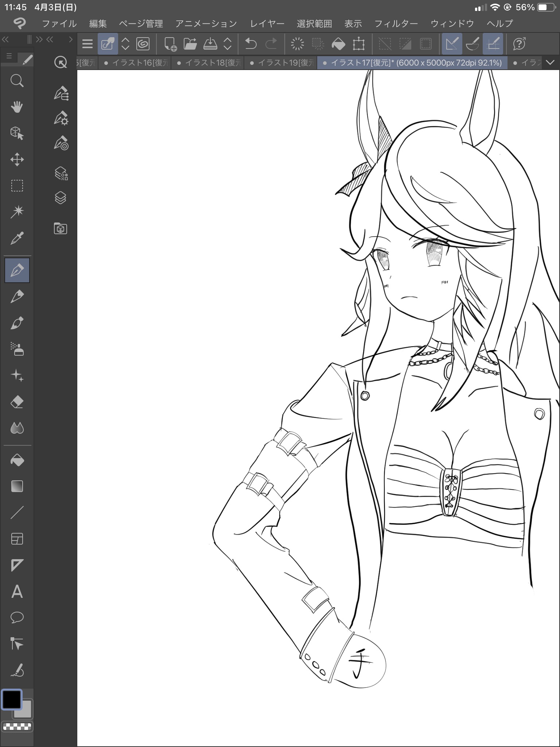Open the ヘルプ menu
Viewport: 560px width, 747px height.
click(x=500, y=24)
